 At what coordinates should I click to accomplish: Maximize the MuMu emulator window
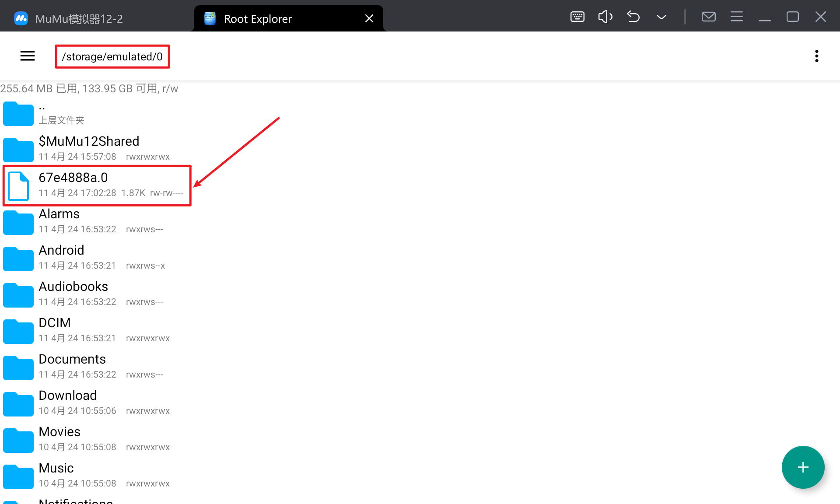click(x=793, y=17)
